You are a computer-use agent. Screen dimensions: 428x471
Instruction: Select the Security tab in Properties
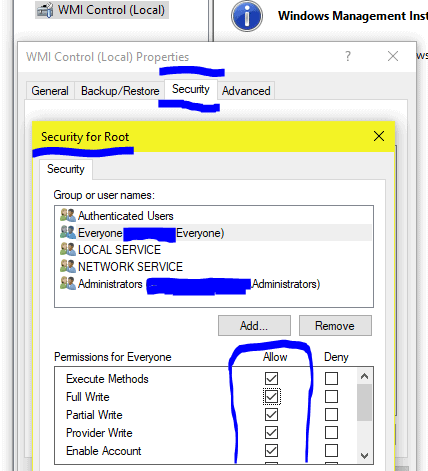click(191, 89)
